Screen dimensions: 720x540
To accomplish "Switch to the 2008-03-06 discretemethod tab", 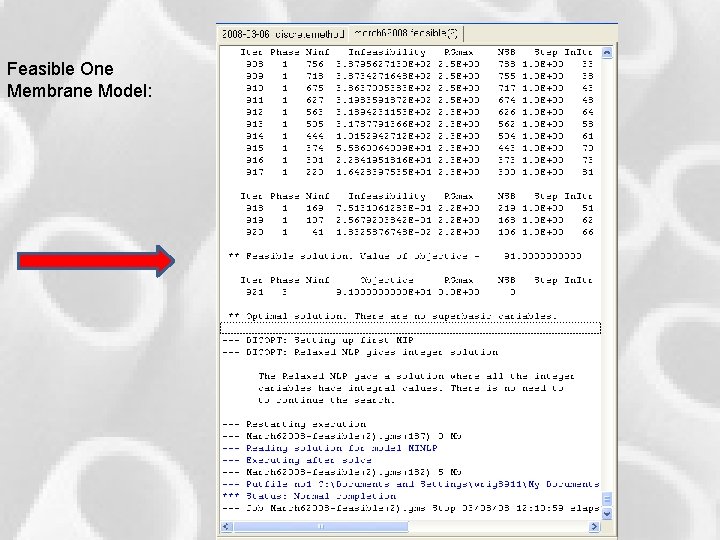I will pos(283,34).
